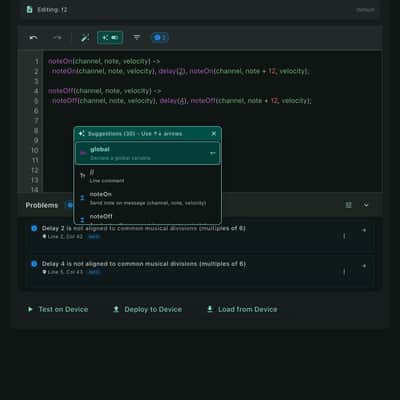Select the '//' line comment suggestion
This screenshot has width=400, height=400.
[x=147, y=176]
